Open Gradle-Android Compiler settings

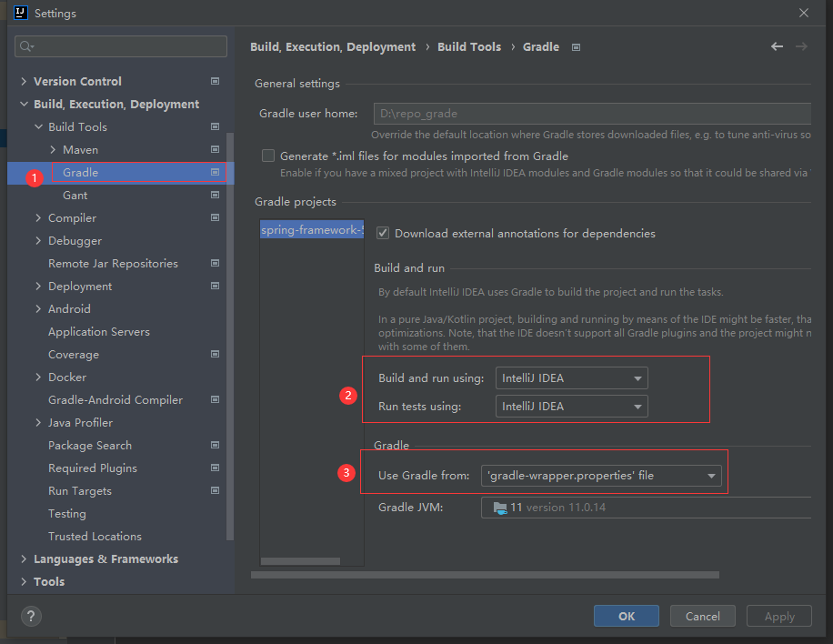point(115,399)
